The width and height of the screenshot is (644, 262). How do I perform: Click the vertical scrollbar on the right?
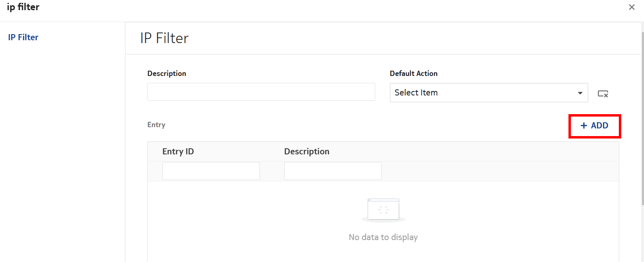(642, 118)
